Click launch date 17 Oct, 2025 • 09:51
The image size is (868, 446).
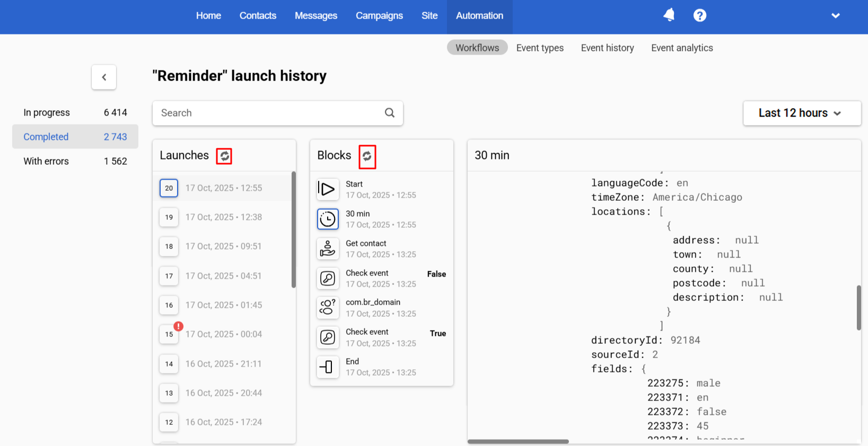223,246
